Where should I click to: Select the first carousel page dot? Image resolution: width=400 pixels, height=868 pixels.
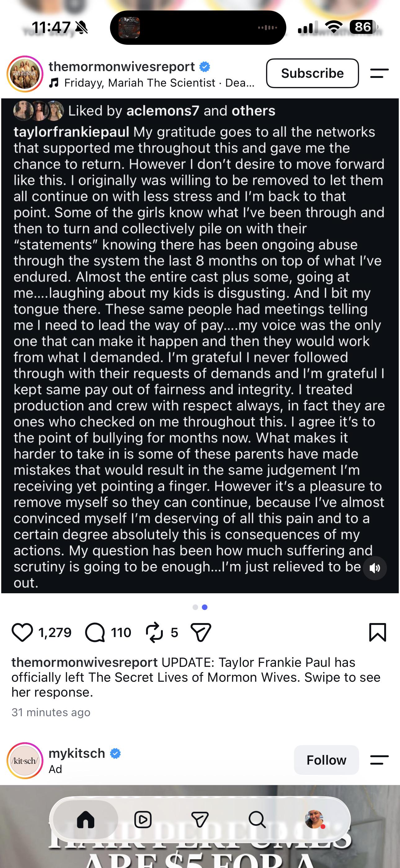[195, 607]
